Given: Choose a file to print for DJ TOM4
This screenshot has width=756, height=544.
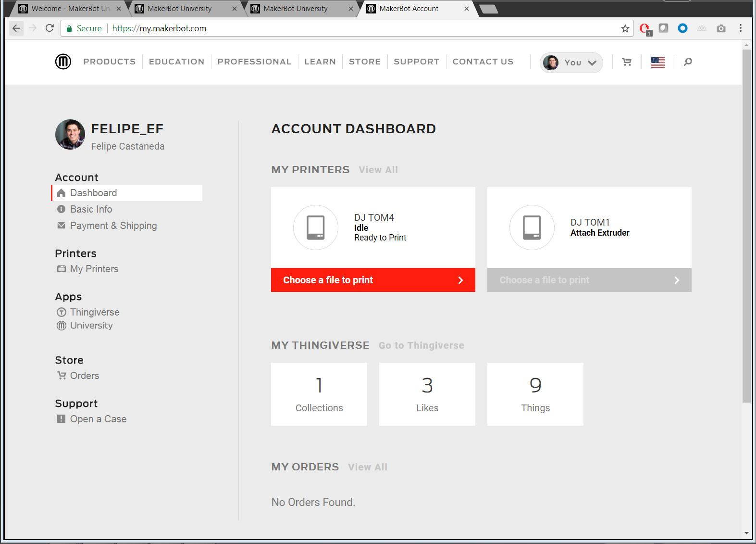Looking at the screenshot, I should [373, 280].
